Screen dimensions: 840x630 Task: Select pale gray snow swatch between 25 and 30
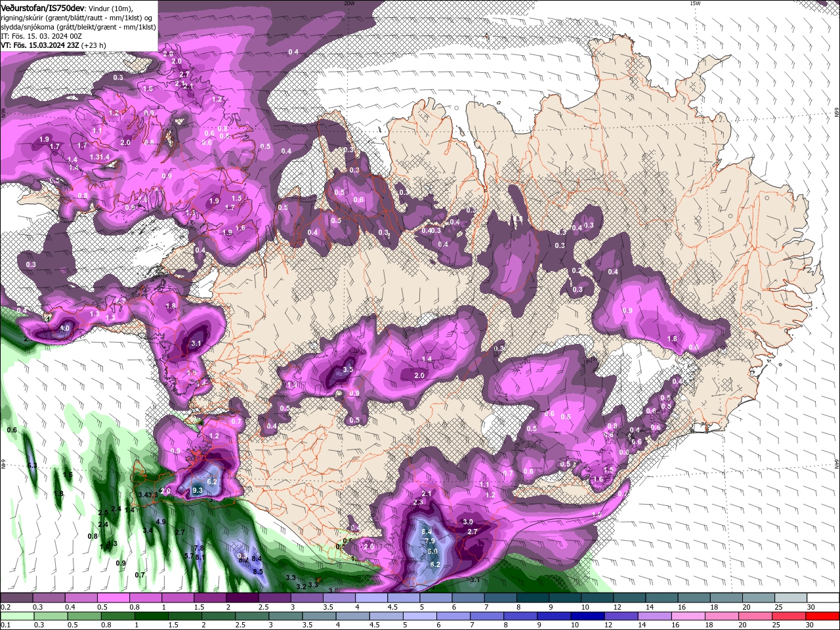pyautogui.click(x=791, y=598)
